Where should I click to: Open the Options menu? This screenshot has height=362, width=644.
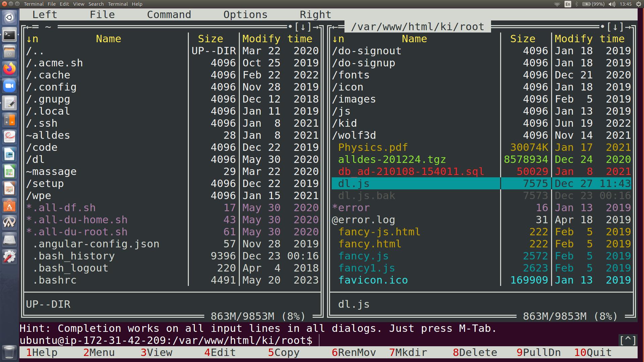pos(245,15)
